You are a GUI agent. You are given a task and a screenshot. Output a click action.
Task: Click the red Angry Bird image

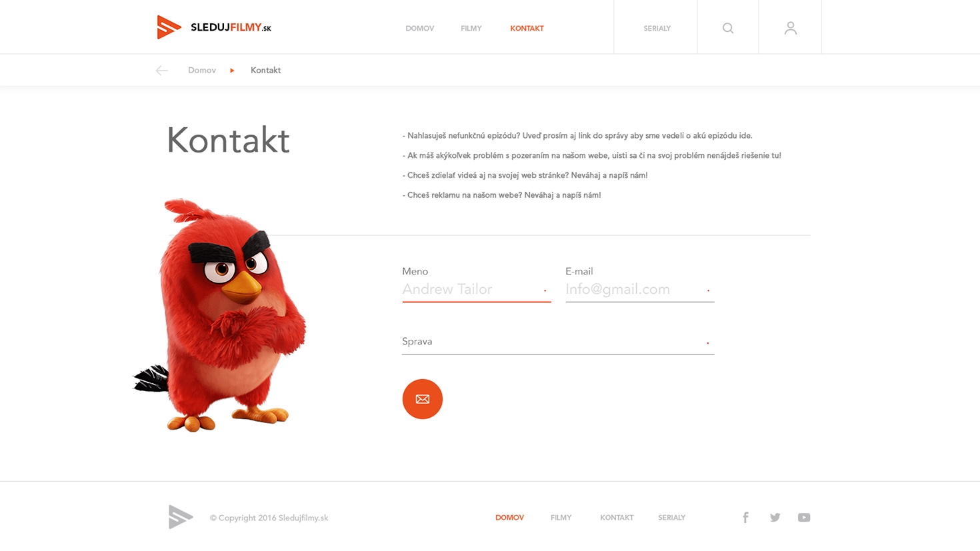click(x=220, y=315)
